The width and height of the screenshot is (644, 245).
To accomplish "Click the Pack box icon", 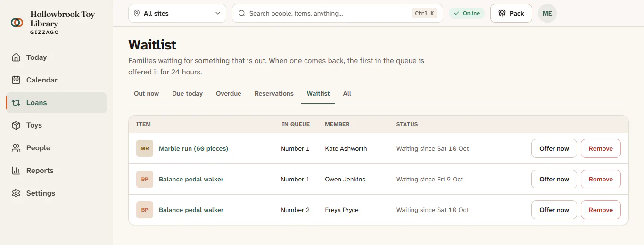I will 502,13.
